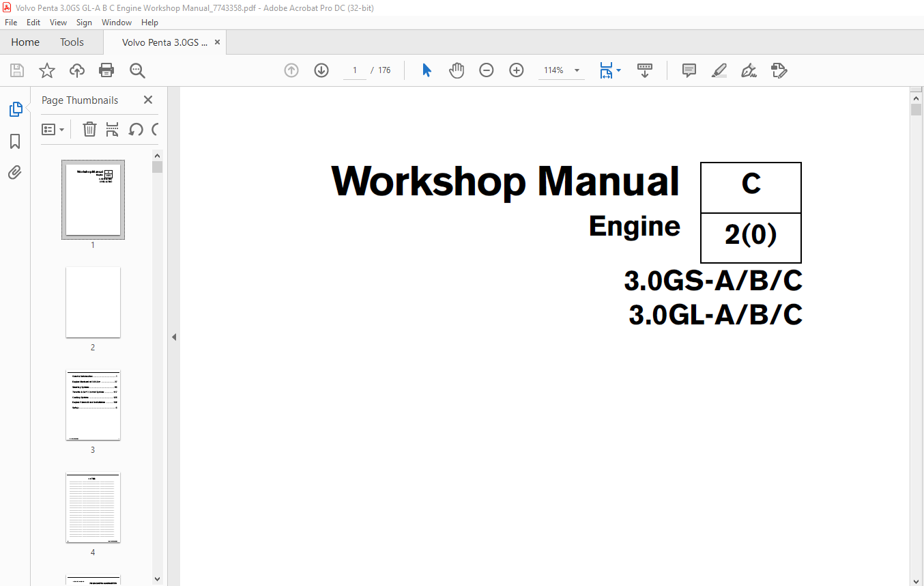
Task: Expand the fit page options arrow
Action: 618,70
